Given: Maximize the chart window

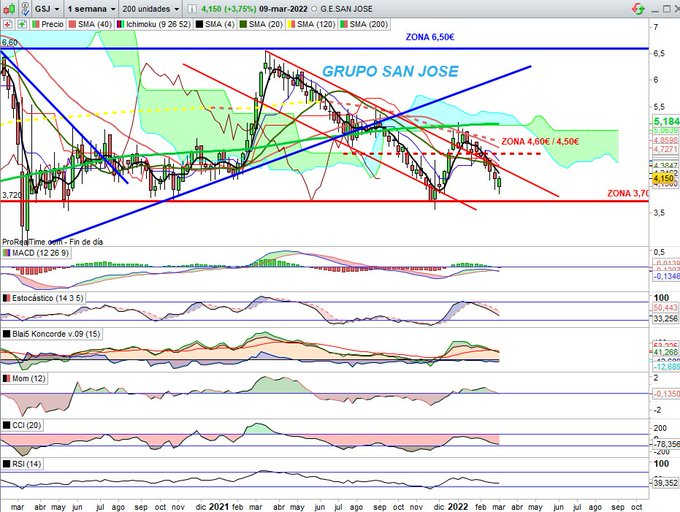Looking at the screenshot, I should coord(667,8).
